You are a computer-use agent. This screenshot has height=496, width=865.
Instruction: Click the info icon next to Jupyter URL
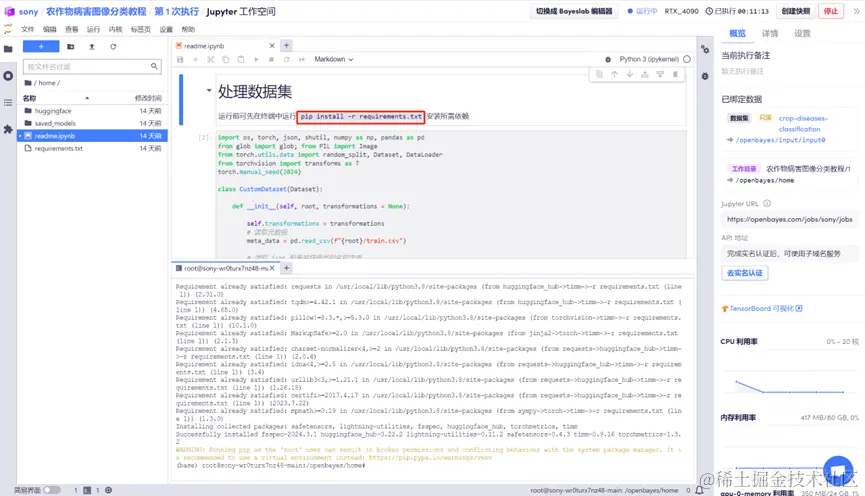click(x=767, y=203)
